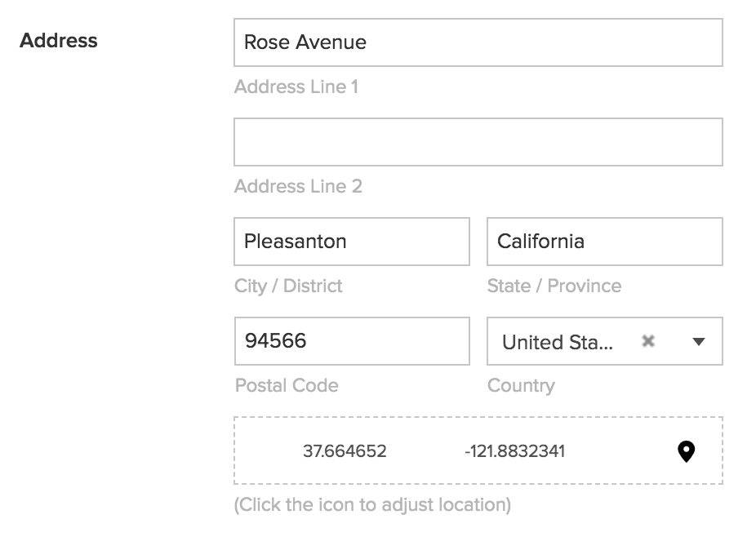This screenshot has width=756, height=537.
Task: Select the black location marker in the coordinates box
Action: point(684,450)
